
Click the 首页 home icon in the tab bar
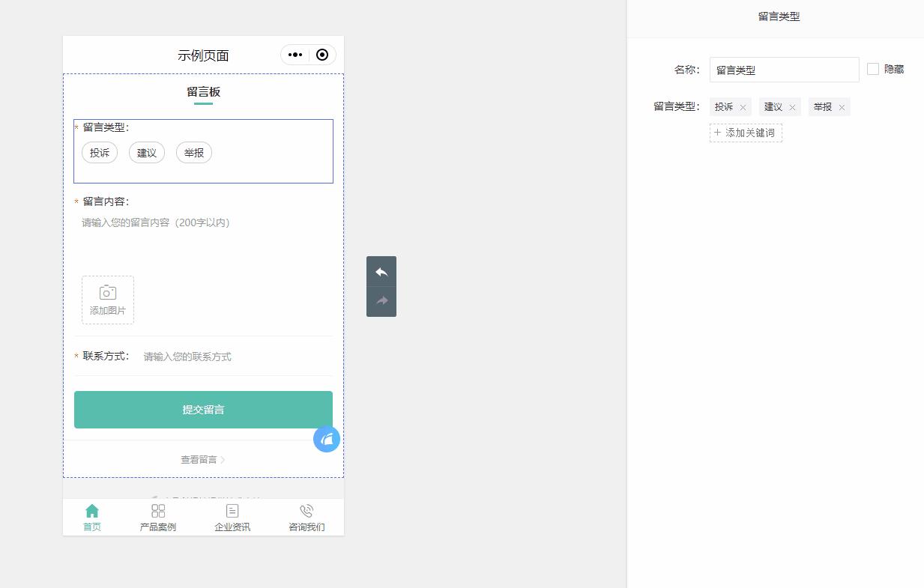(x=91, y=510)
